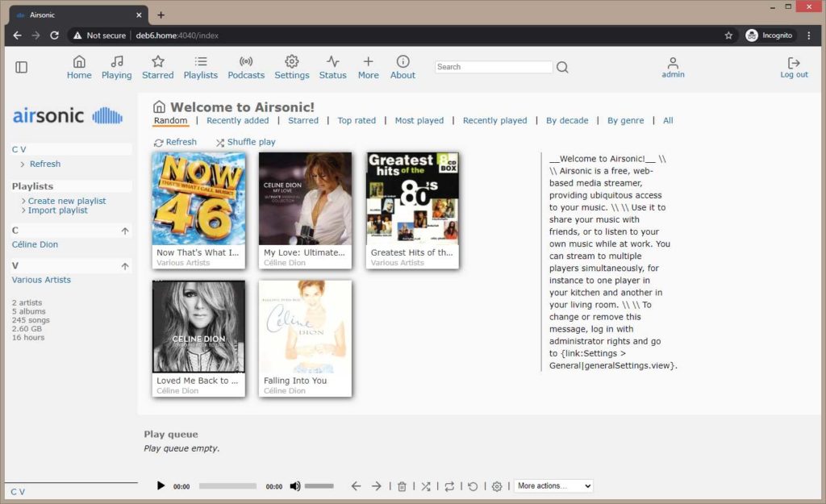Toggle the sidebar panel icon
Screen dimensions: 826x504
(22, 68)
